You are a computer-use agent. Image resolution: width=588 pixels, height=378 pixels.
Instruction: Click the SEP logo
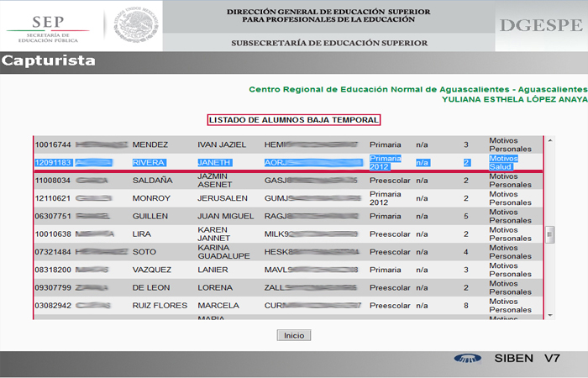(x=48, y=29)
